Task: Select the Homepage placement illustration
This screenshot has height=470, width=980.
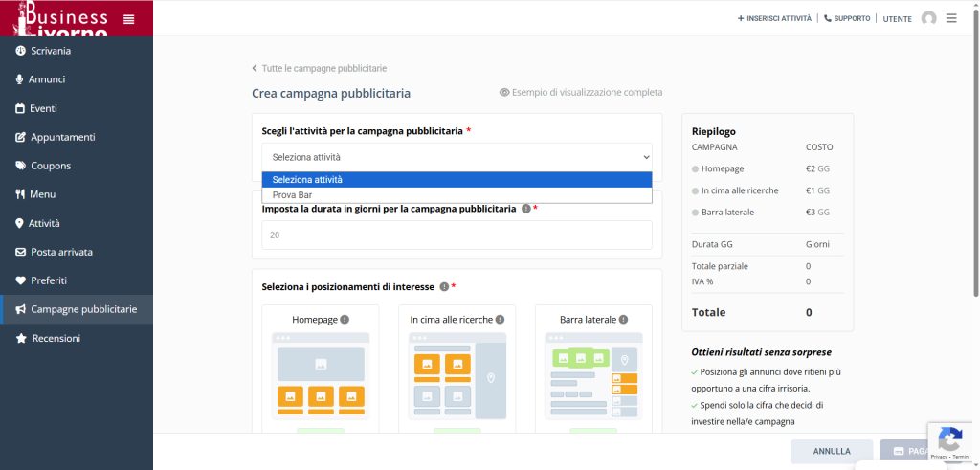Action: 321,375
